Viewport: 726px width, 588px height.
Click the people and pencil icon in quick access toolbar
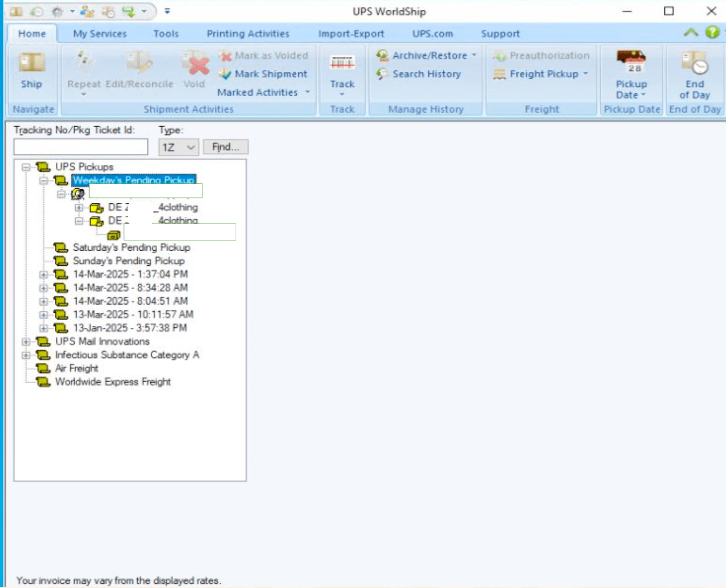click(87, 11)
